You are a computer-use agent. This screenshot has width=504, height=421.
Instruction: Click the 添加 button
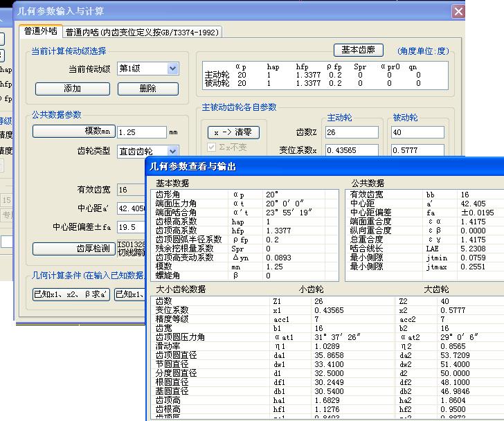pos(73,89)
